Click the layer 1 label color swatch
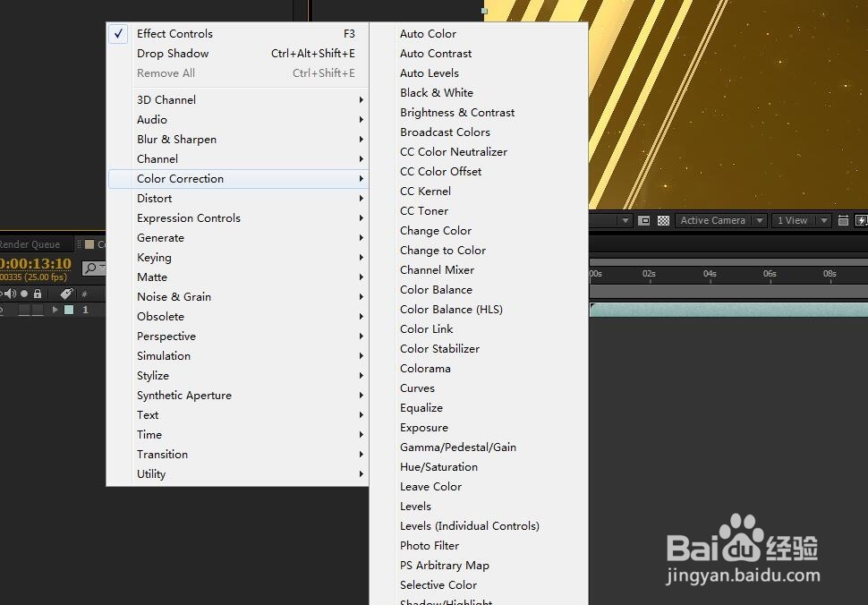 click(x=69, y=310)
